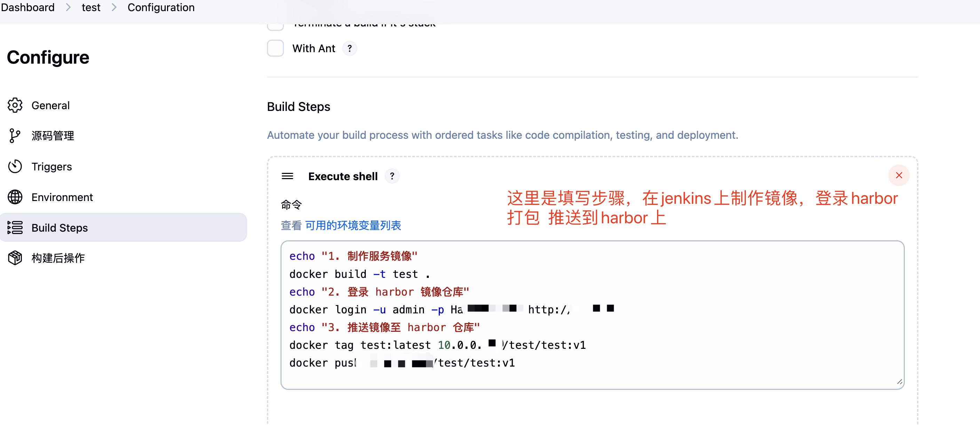Click the 构建后操作 package icon
Viewport: 980px width, 425px height.
(x=15, y=258)
